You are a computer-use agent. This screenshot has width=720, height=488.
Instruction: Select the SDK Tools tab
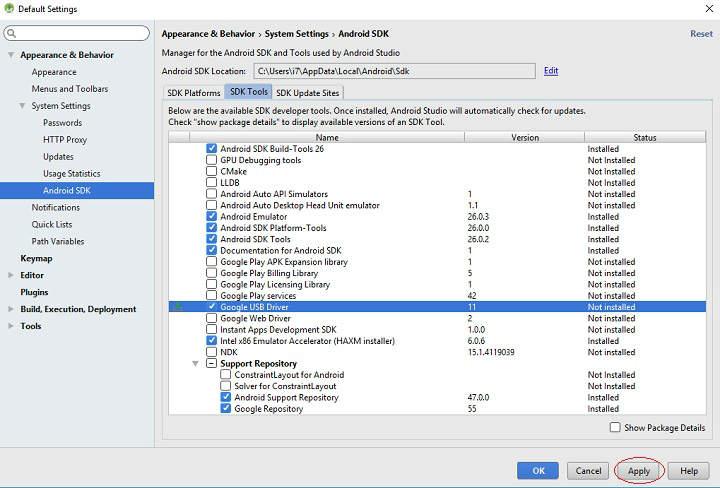248,92
